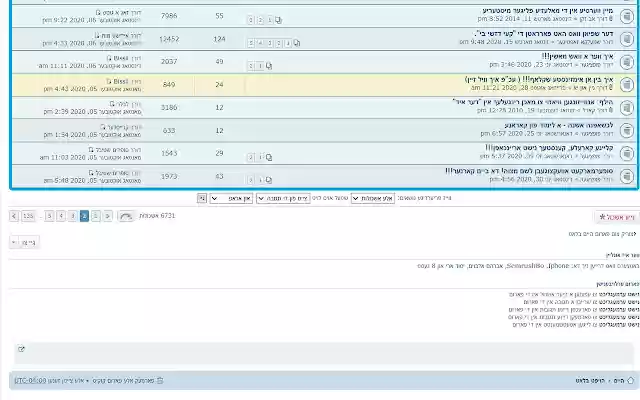
Task: Click return-to-forum link under new topic button
Action: pyautogui.click(x=602, y=234)
